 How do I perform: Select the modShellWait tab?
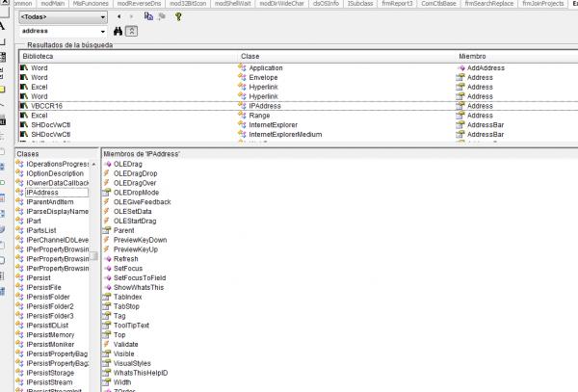click(232, 4)
